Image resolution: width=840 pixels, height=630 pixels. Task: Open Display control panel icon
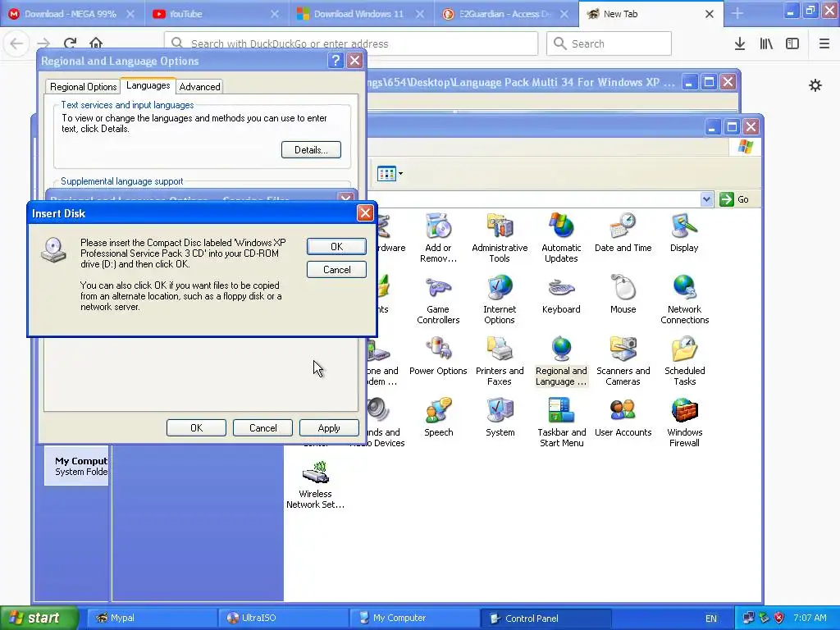tap(684, 232)
